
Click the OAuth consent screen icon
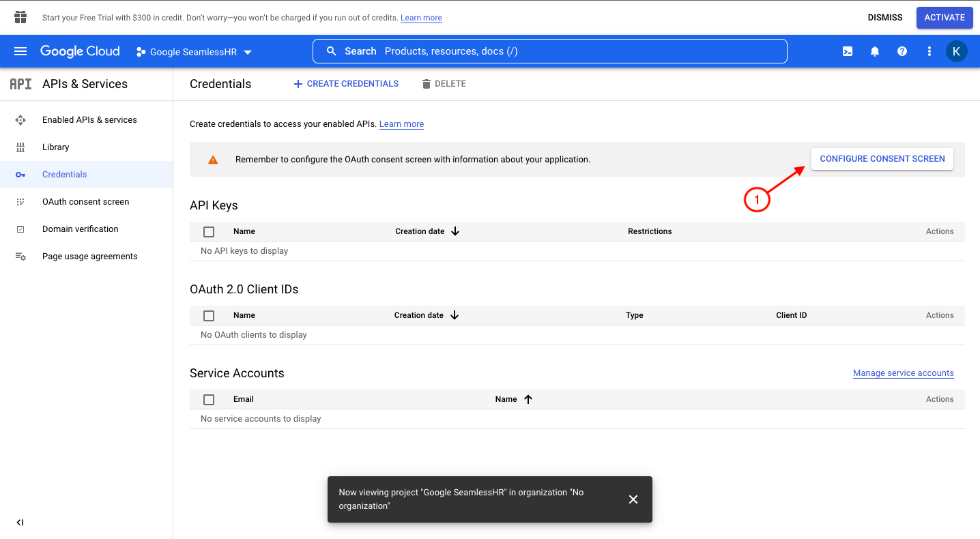[20, 202]
